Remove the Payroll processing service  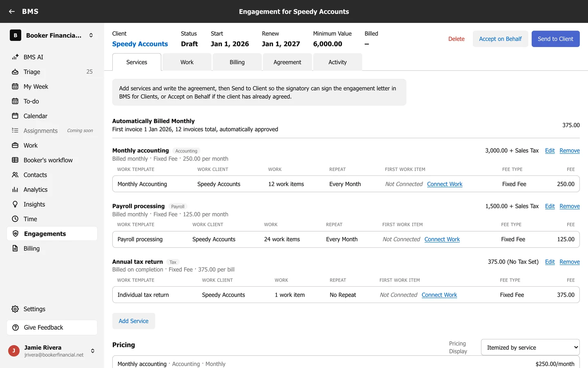570,206
